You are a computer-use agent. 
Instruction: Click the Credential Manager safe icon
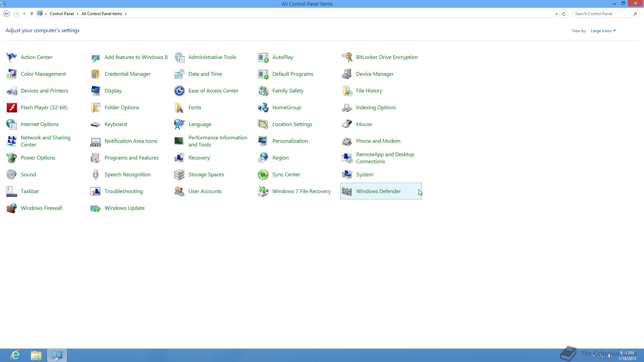click(x=96, y=74)
